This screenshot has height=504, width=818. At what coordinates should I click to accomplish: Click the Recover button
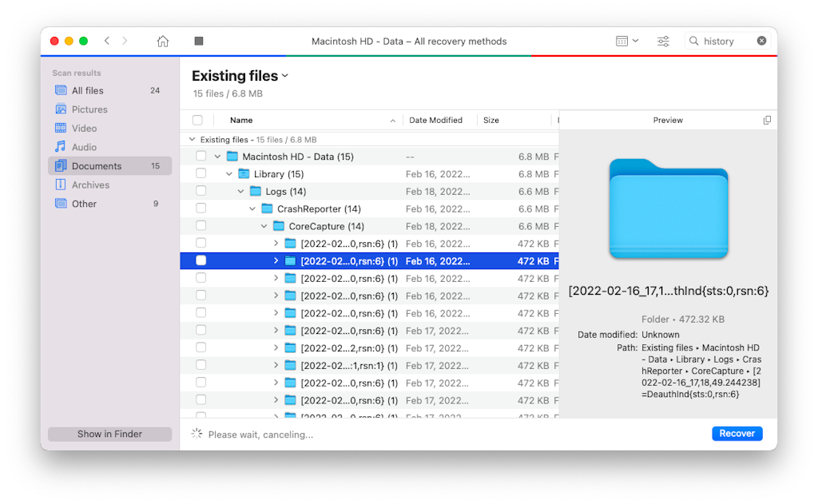(x=737, y=433)
